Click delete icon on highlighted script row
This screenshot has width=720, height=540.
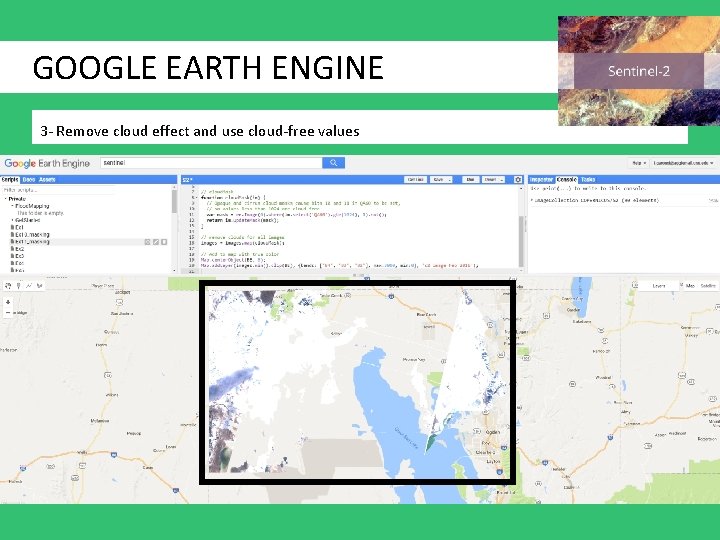[164, 242]
